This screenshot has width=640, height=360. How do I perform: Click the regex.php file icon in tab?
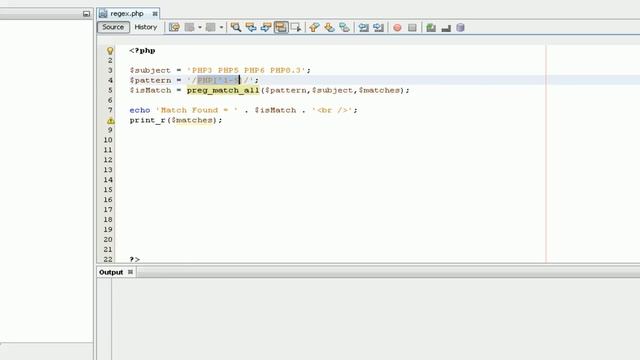(103, 13)
